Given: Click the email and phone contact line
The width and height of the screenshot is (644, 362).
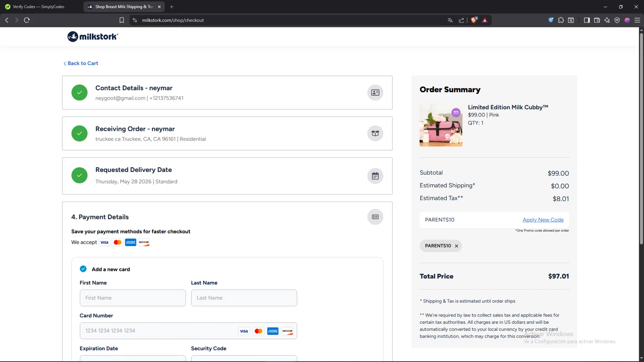Looking at the screenshot, I should click(140, 98).
